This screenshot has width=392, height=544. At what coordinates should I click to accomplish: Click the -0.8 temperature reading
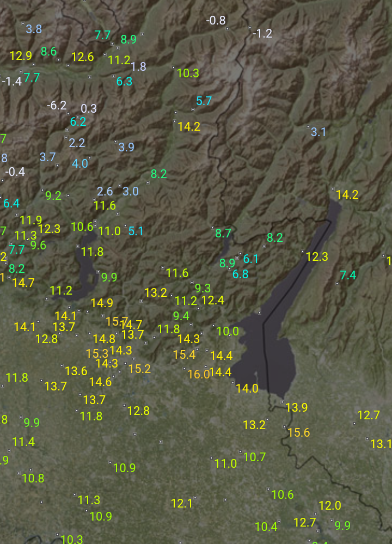pyautogui.click(x=216, y=21)
